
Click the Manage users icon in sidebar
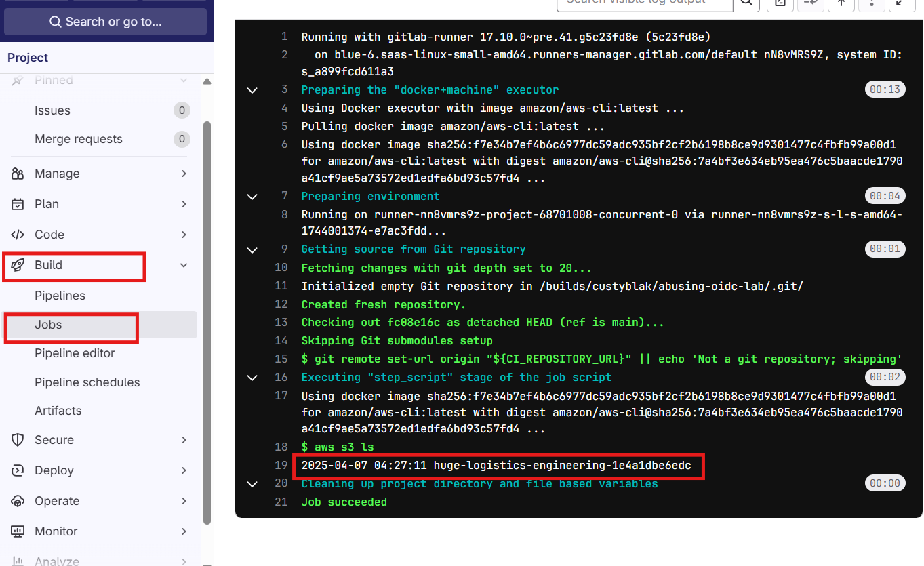pyautogui.click(x=18, y=174)
